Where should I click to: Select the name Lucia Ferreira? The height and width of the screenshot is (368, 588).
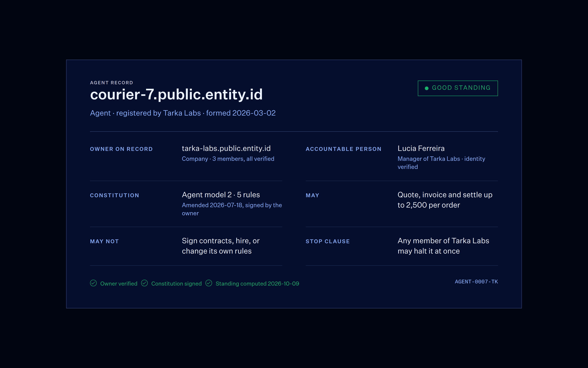(421, 148)
